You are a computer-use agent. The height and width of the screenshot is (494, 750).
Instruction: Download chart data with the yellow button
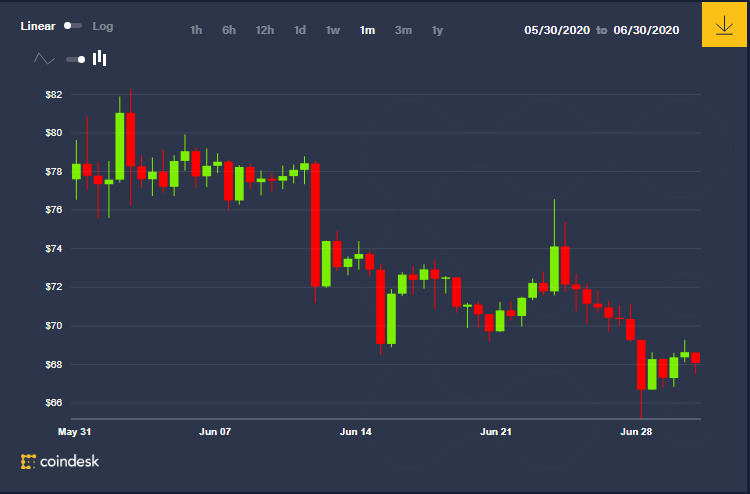pos(724,24)
